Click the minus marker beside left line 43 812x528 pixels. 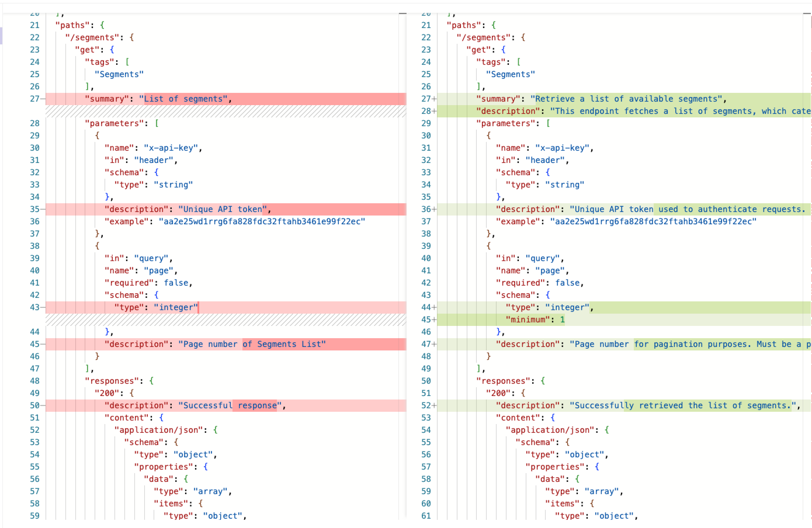43,308
